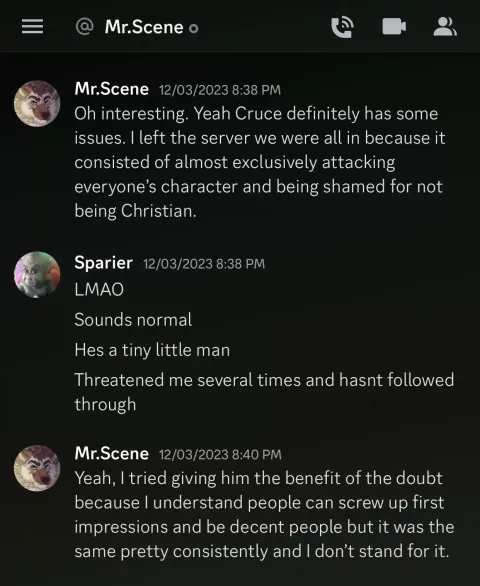The width and height of the screenshot is (480, 586).
Task: Open Mr.Scene's avatar on first message
Action: point(37,104)
